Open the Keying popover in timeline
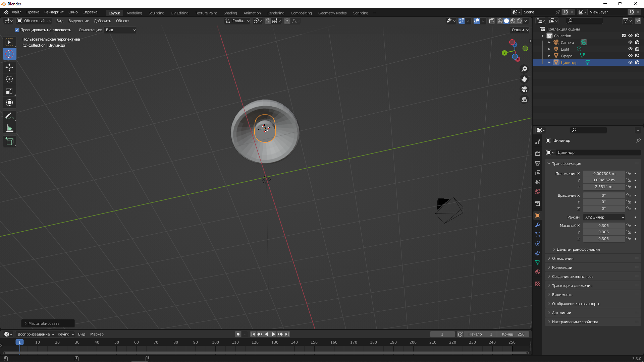Screen dimensions: 644x362 (x=66, y=334)
